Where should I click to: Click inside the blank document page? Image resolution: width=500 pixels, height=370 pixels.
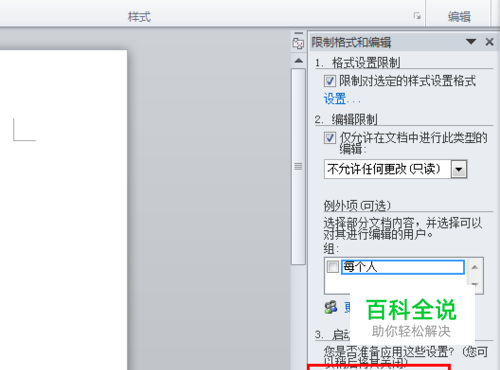coord(63,210)
